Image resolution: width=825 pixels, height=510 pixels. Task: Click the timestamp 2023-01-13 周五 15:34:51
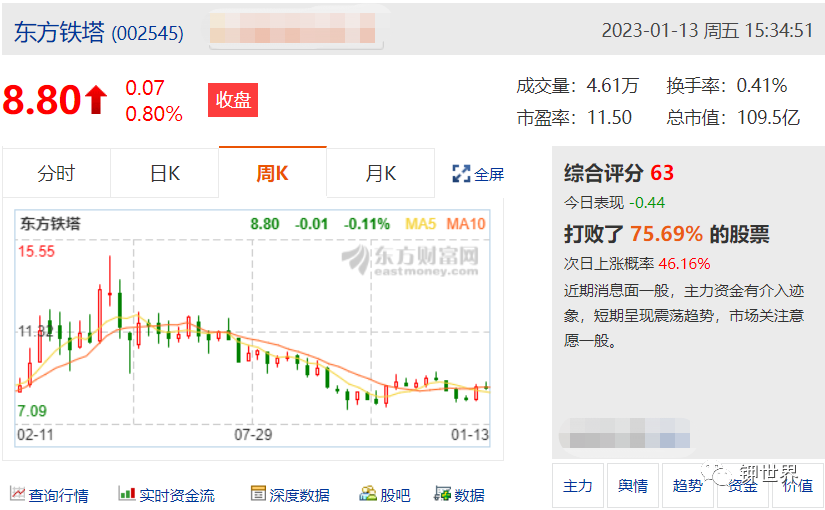click(x=708, y=31)
